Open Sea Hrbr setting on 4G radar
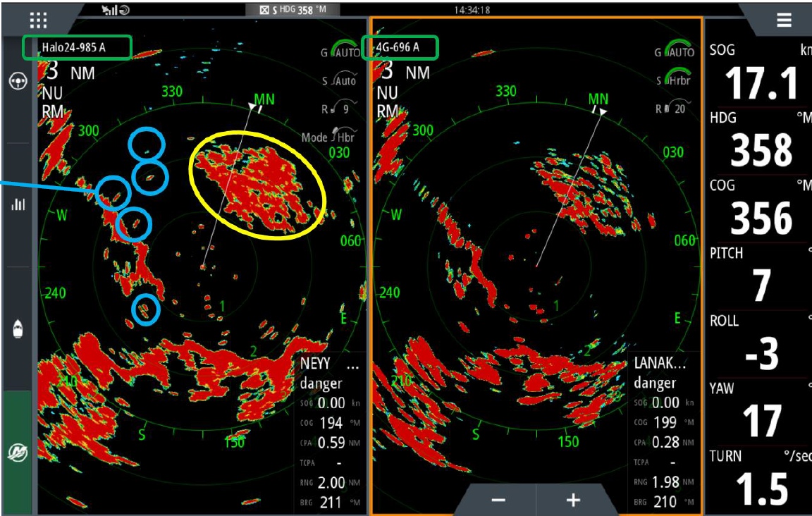The height and width of the screenshot is (516, 812). point(675,80)
